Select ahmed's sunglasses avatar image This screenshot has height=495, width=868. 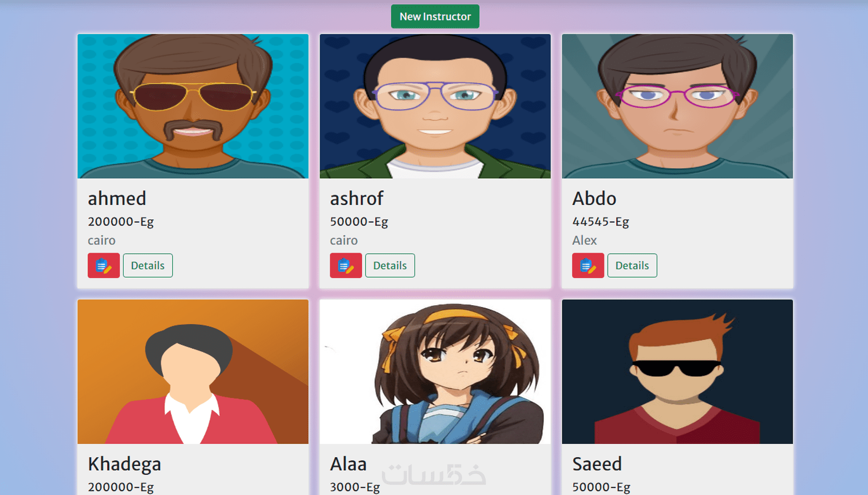[x=193, y=106]
